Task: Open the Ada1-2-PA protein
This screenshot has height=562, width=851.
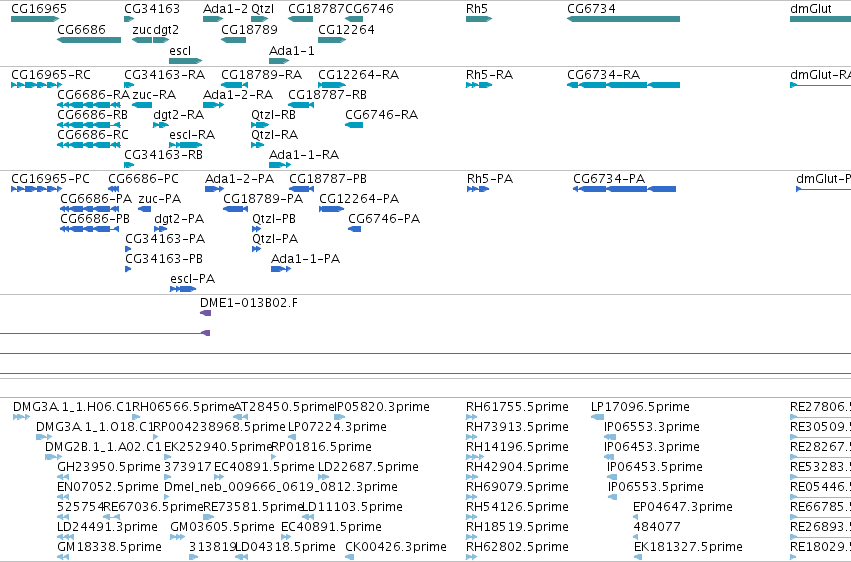Action: [x=239, y=179]
